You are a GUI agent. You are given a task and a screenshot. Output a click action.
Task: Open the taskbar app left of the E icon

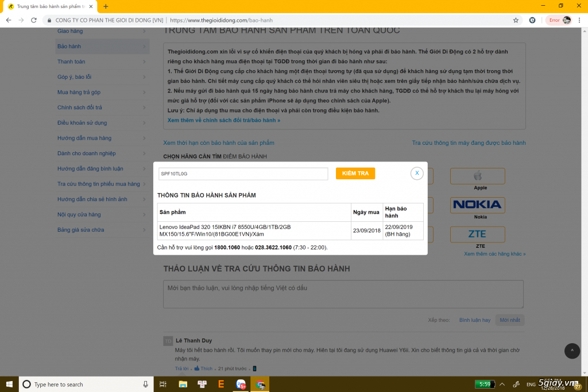pos(202,384)
